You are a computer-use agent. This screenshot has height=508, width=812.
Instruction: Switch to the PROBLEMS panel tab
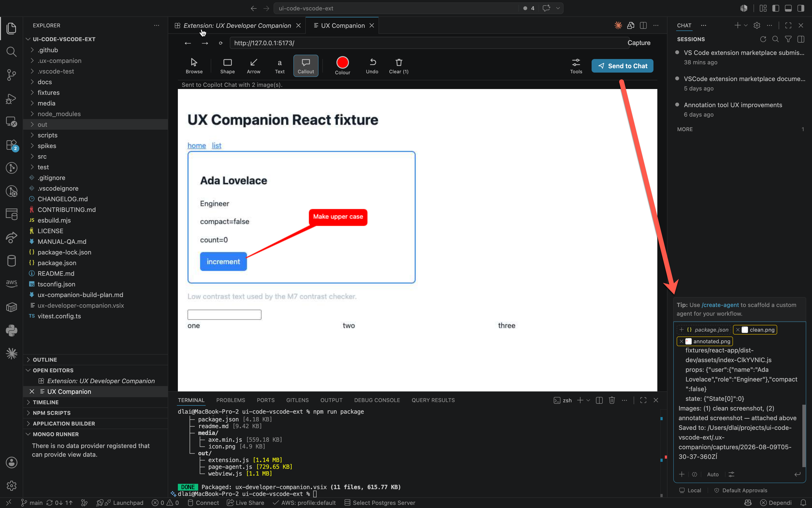231,400
